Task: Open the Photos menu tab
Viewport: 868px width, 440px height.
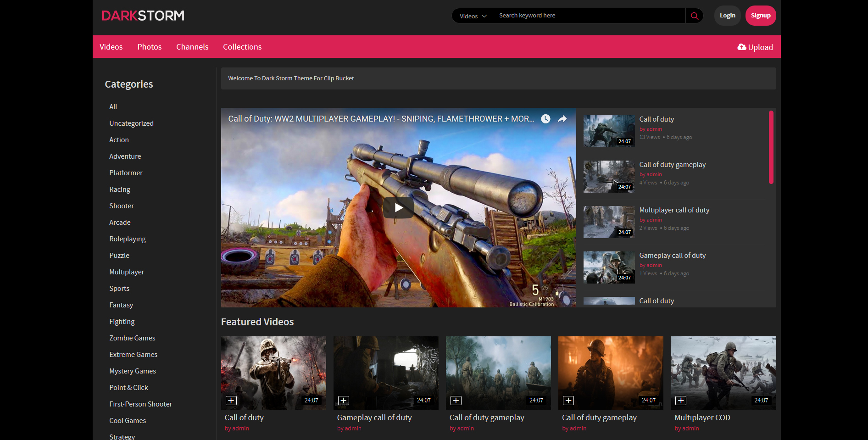Action: pyautogui.click(x=150, y=47)
